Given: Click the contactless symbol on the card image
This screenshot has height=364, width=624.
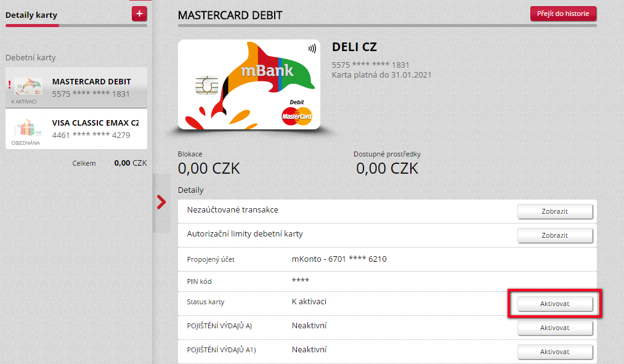Looking at the screenshot, I should coord(312,49).
